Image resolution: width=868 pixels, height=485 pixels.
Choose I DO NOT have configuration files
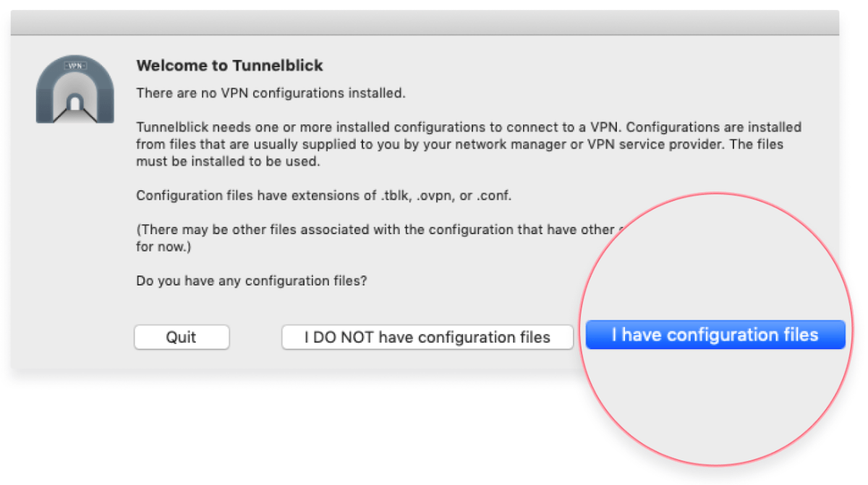[427, 338]
